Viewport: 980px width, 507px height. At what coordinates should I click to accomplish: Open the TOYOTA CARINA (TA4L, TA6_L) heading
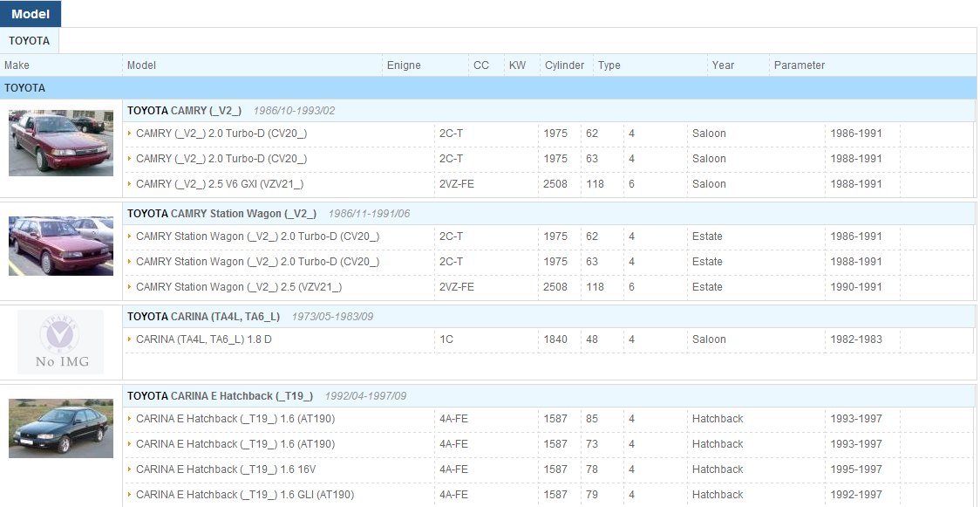click(204, 316)
